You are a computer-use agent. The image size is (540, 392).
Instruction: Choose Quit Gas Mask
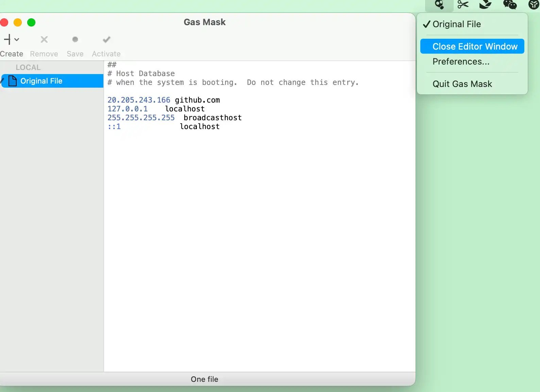[x=472, y=84]
